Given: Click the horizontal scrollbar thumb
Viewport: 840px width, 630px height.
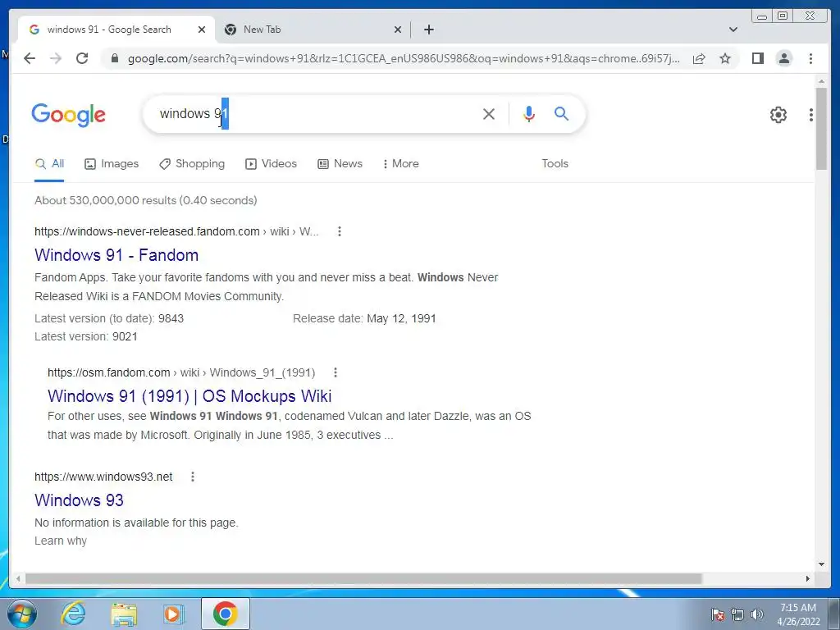Looking at the screenshot, I should pos(363,578).
